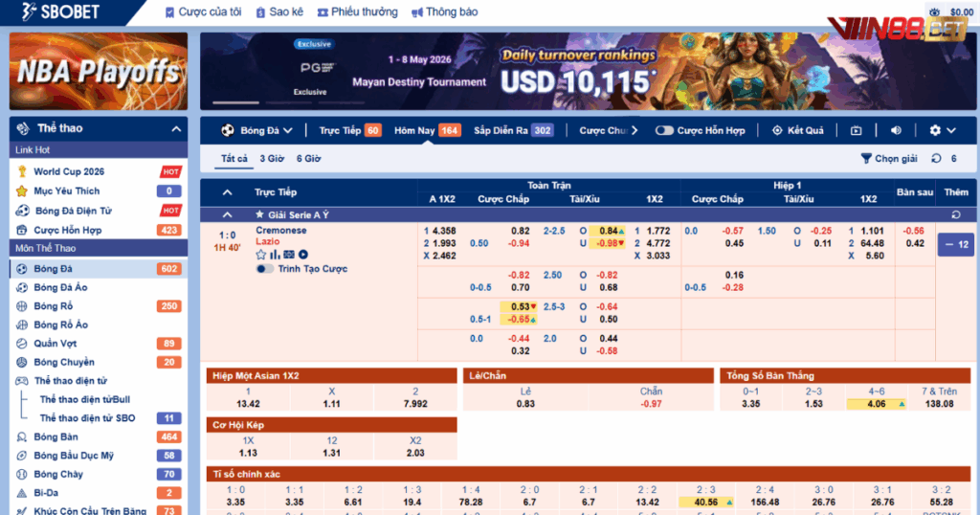
Task: Open Bóng Đá Điện Tử link
Action: click(x=74, y=211)
